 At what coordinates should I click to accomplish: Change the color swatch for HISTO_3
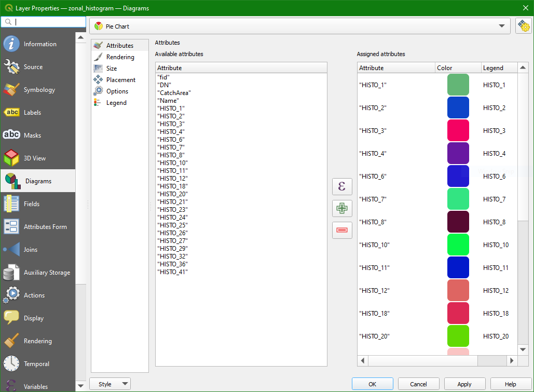click(x=458, y=131)
